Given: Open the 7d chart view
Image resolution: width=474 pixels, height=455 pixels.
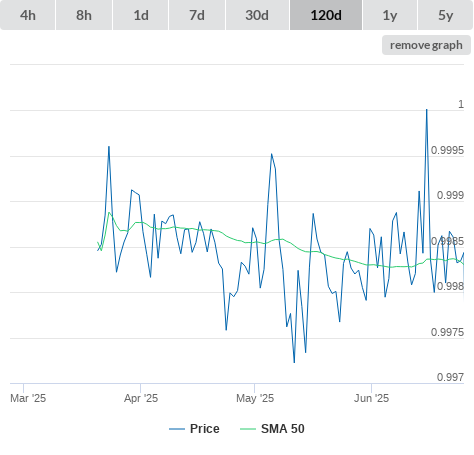Looking at the screenshot, I should tap(197, 15).
